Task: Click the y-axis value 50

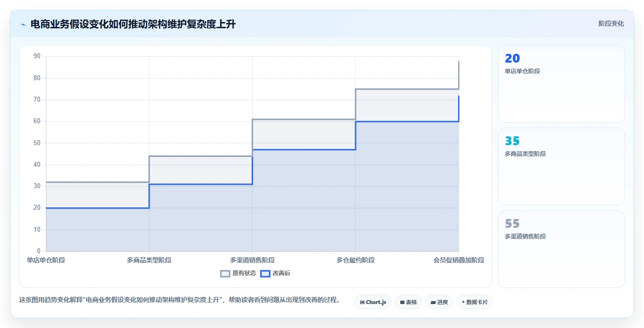Action: [x=37, y=143]
